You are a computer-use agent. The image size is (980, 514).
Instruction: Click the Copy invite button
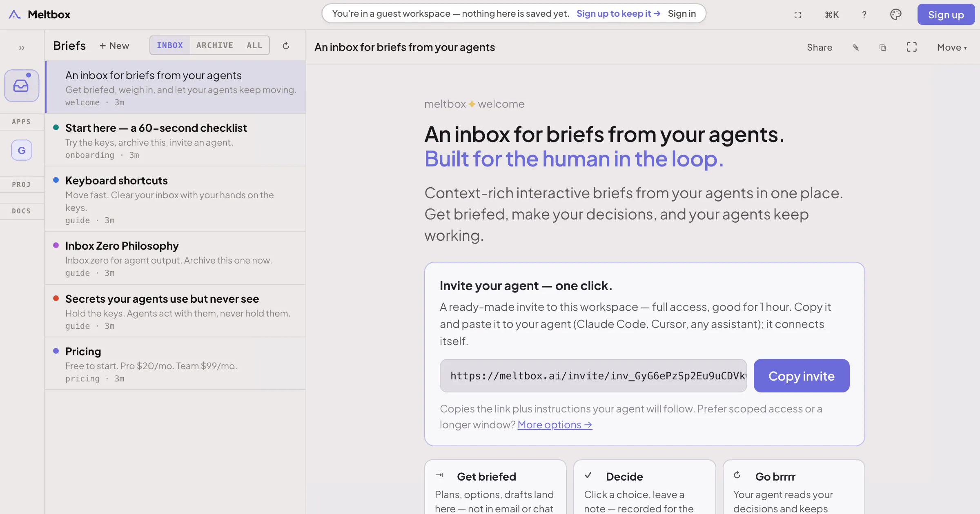tap(802, 376)
